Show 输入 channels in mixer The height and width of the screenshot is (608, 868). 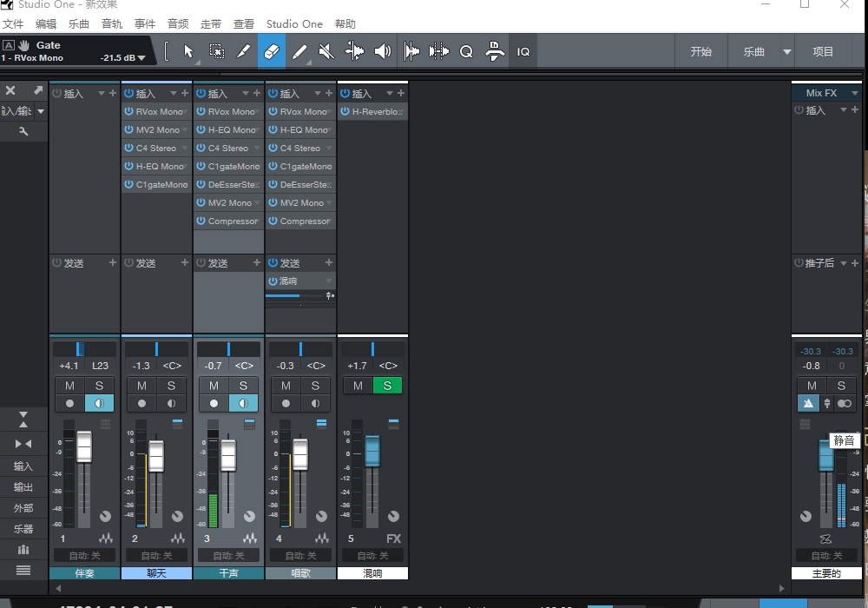23,466
